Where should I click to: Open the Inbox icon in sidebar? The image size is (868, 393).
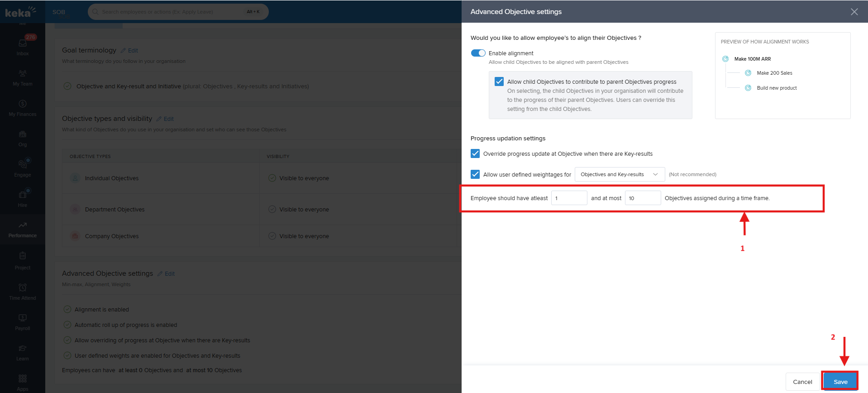click(x=23, y=43)
